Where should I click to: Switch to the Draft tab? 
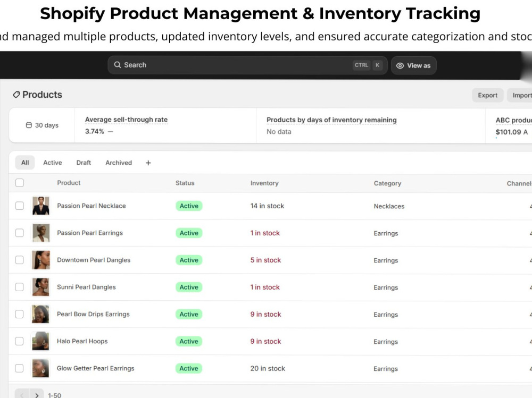(x=84, y=163)
